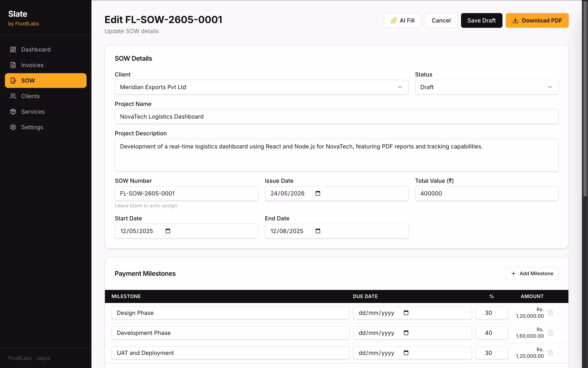Image resolution: width=588 pixels, height=368 pixels.
Task: Click 'Leave blank to auto-assign' hint
Action: coord(146,206)
